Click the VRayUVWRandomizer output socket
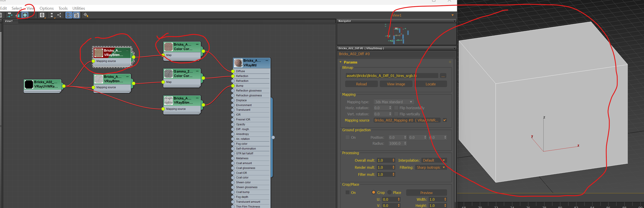Viewport: 644px width, 208px height. click(64, 86)
